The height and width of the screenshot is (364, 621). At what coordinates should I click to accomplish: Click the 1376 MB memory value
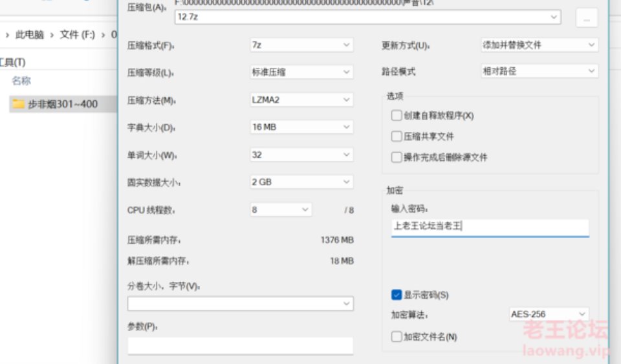click(x=337, y=240)
